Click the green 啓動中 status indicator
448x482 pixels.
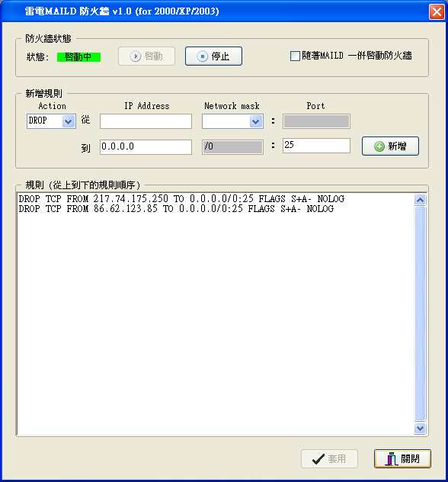coord(78,57)
